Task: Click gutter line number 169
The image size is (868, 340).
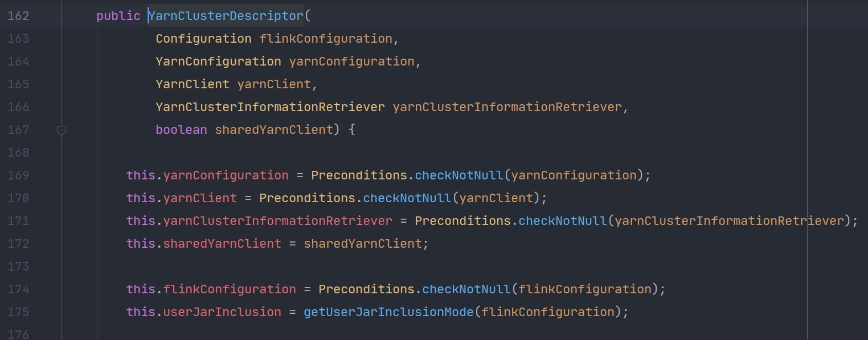Action: tap(18, 175)
